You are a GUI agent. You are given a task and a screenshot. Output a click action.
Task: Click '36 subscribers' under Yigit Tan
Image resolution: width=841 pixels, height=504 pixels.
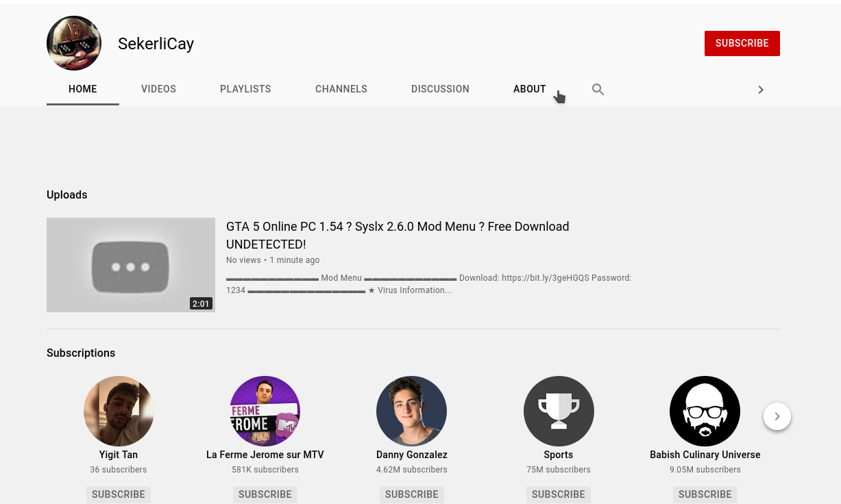point(119,470)
